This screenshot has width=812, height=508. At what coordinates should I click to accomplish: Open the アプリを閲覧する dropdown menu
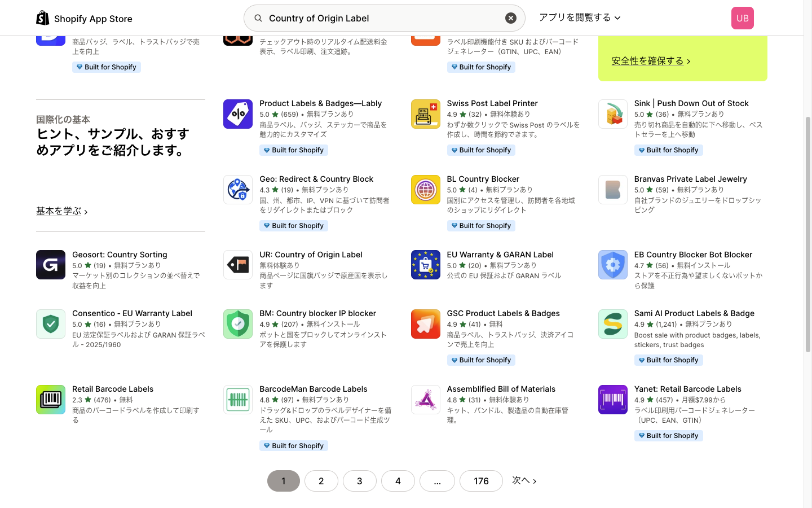click(x=580, y=17)
